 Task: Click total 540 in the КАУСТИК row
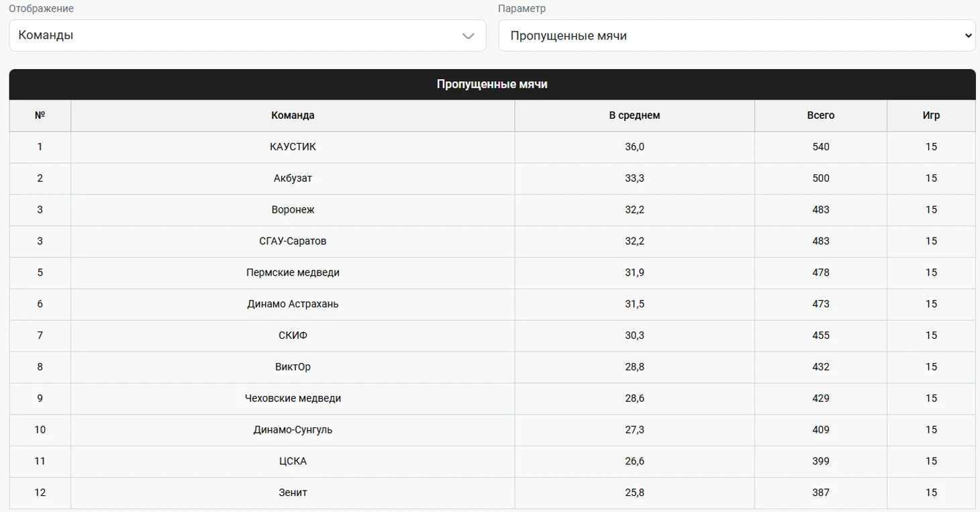point(820,147)
